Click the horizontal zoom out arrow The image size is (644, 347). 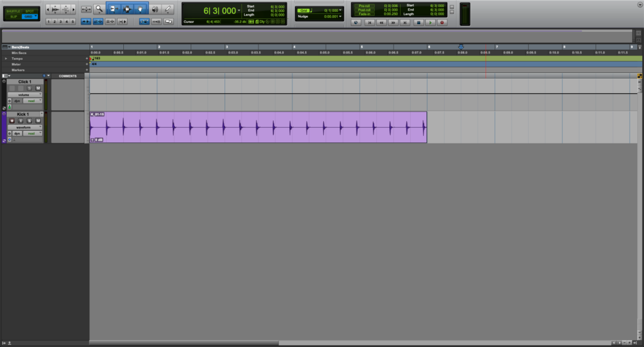click(x=48, y=9)
